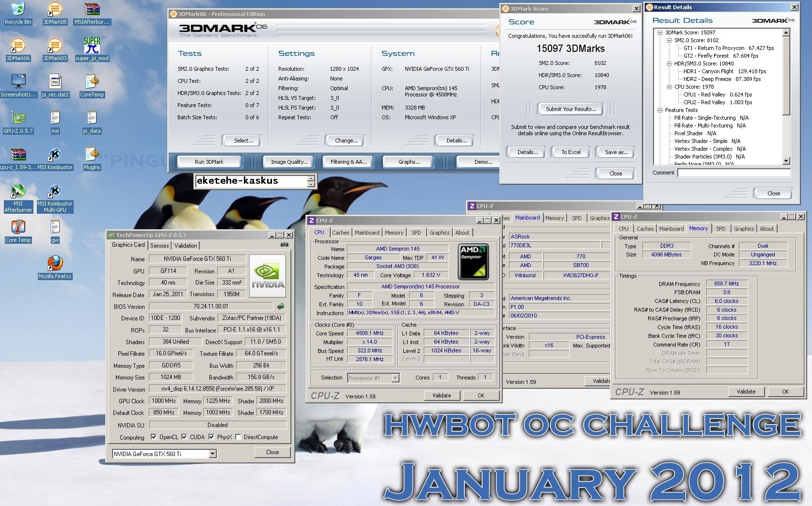This screenshot has height=506, width=812.
Task: Open the Processor #1 selection dropdown
Action: (x=395, y=378)
